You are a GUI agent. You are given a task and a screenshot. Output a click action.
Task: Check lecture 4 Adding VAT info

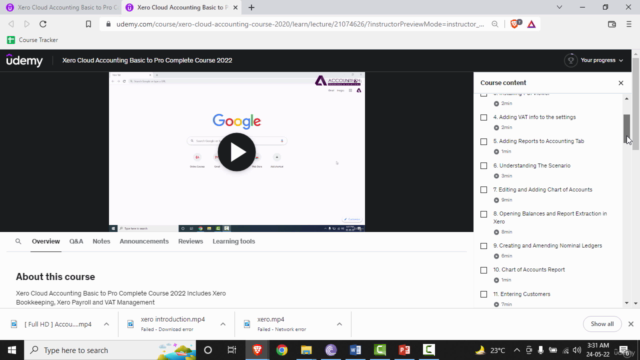pos(484,118)
